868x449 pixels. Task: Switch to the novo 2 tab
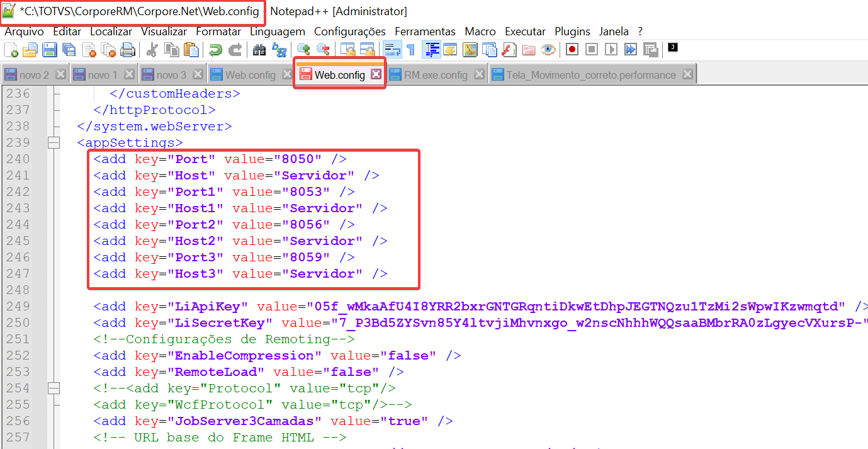(x=35, y=75)
